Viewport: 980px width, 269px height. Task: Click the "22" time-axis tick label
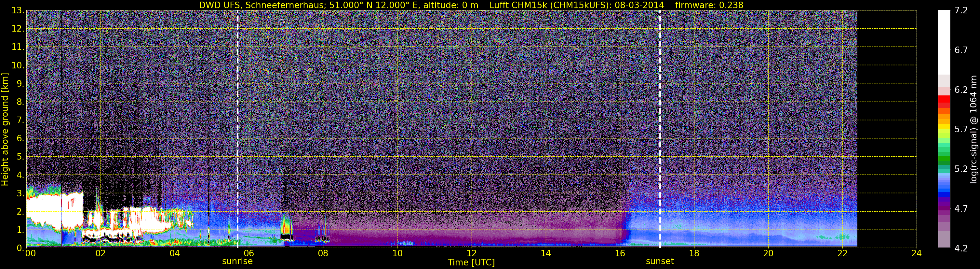point(842,253)
